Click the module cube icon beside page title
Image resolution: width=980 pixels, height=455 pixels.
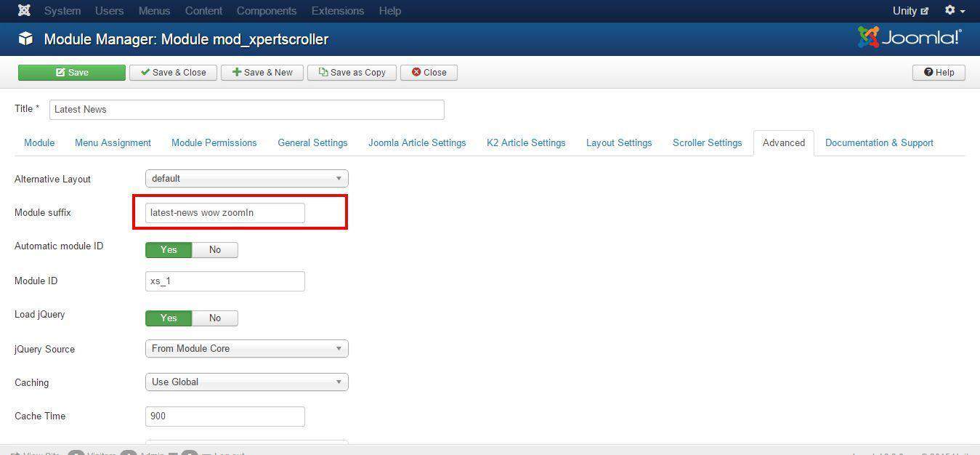point(26,39)
